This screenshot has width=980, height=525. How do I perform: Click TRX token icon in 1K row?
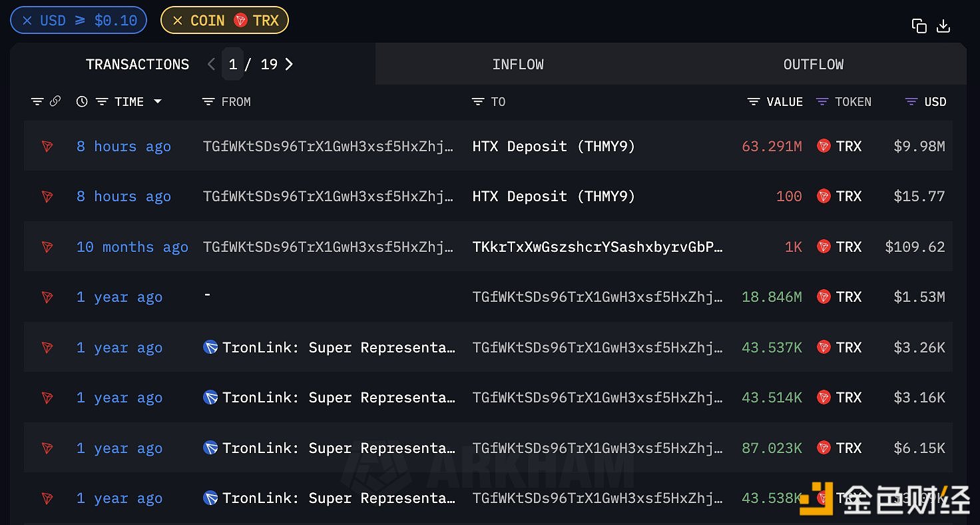click(x=824, y=247)
